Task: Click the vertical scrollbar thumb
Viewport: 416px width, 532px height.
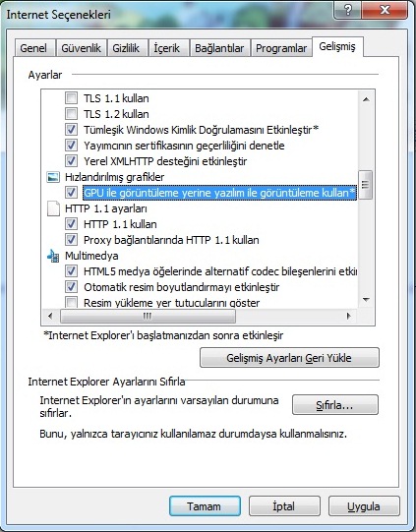Action: coord(366,184)
